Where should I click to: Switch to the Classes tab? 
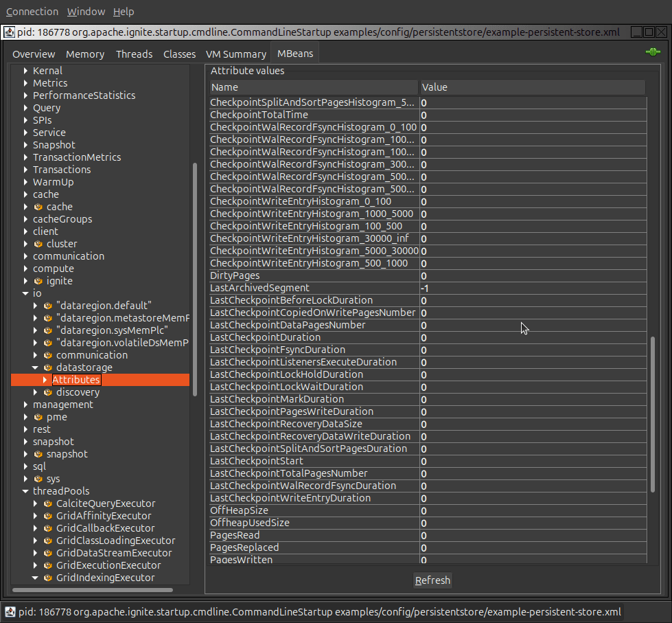coord(180,54)
